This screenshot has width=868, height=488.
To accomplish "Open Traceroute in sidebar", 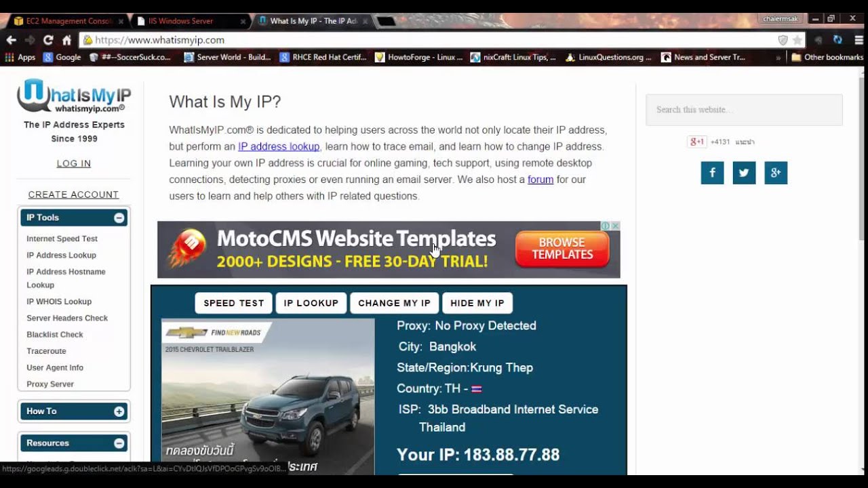I will click(46, 351).
